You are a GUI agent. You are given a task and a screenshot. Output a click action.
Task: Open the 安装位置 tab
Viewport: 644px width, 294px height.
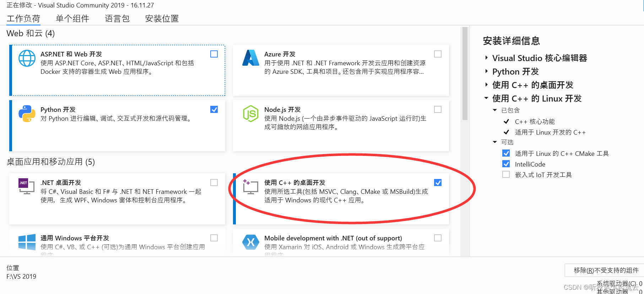pyautogui.click(x=162, y=18)
